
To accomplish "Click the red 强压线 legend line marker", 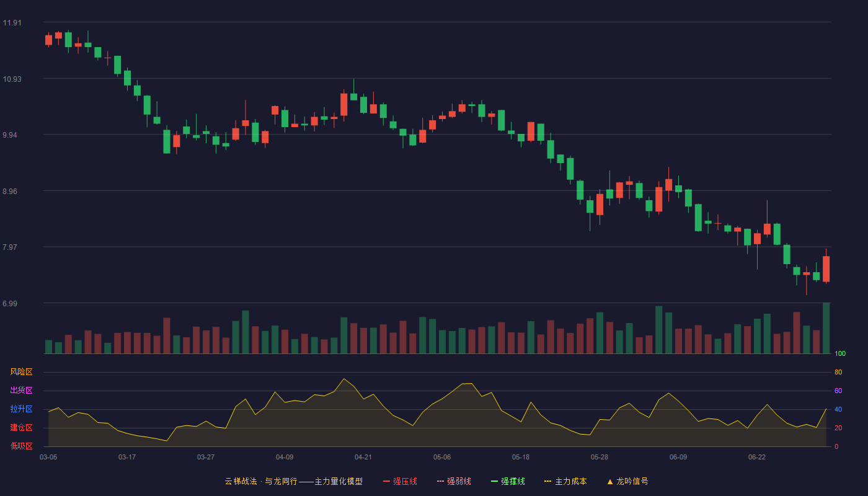I will [387, 481].
